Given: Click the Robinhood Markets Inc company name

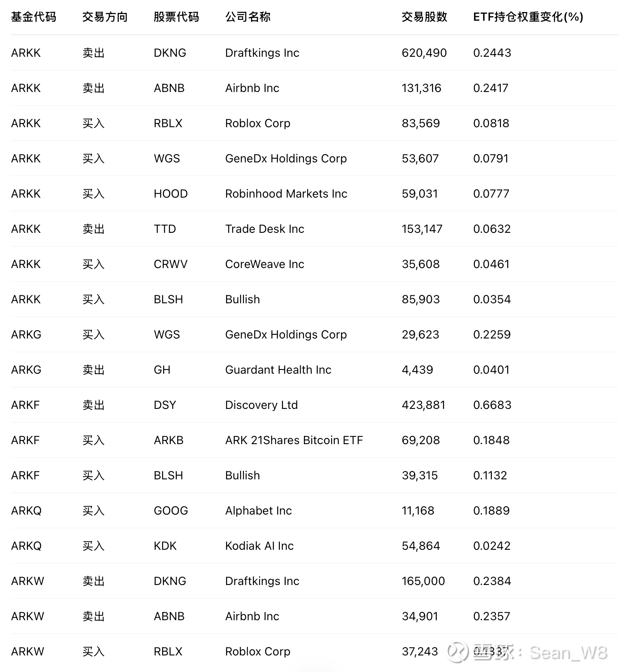Looking at the screenshot, I should tap(286, 193).
